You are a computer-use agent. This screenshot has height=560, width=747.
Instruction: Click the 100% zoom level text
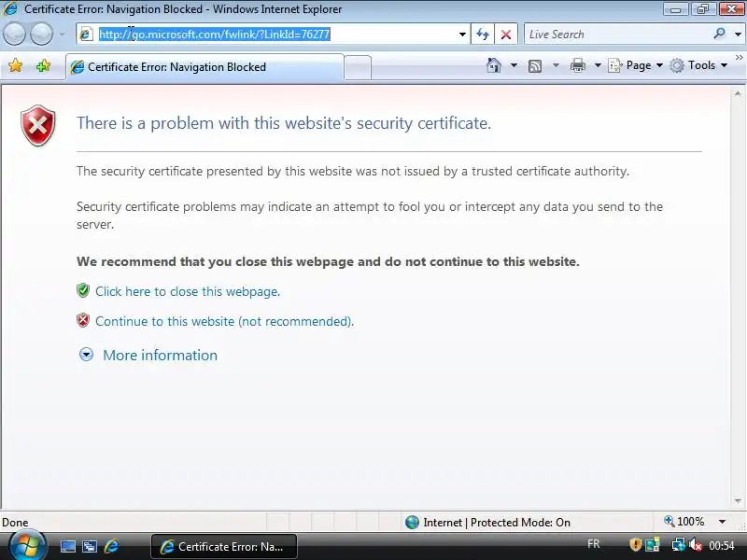(690, 522)
